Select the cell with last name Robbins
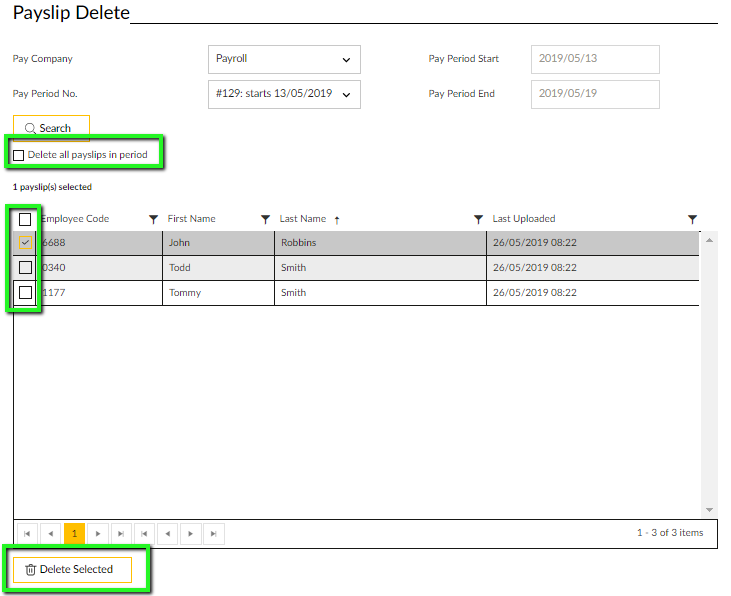Image resolution: width=731 pixels, height=596 pixels. pos(380,243)
